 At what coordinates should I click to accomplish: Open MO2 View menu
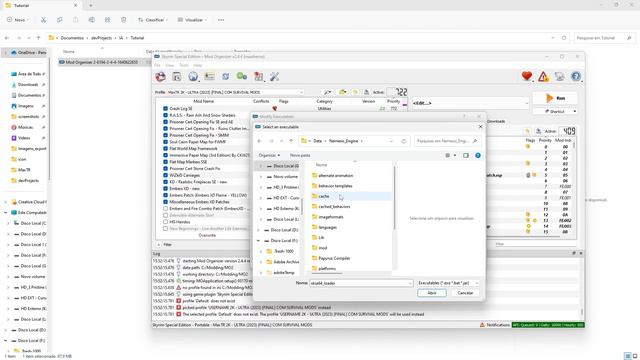[x=170, y=65]
